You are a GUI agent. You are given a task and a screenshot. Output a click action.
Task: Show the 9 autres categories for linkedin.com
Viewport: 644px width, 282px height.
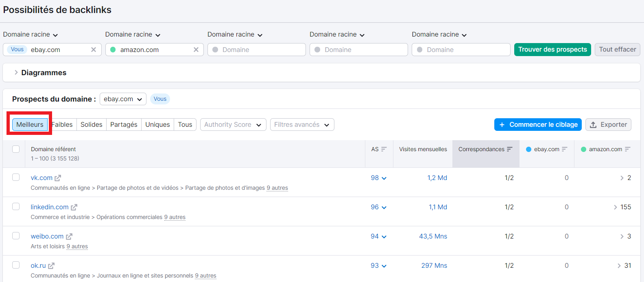[x=175, y=217]
